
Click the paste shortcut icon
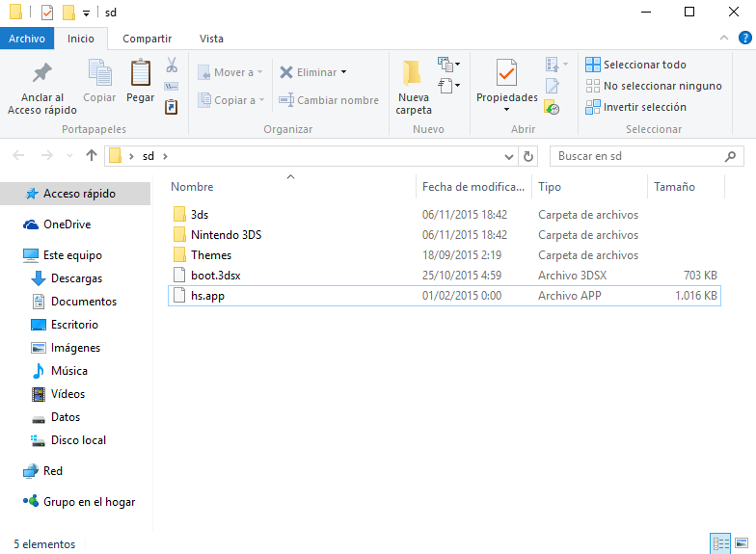click(x=172, y=106)
